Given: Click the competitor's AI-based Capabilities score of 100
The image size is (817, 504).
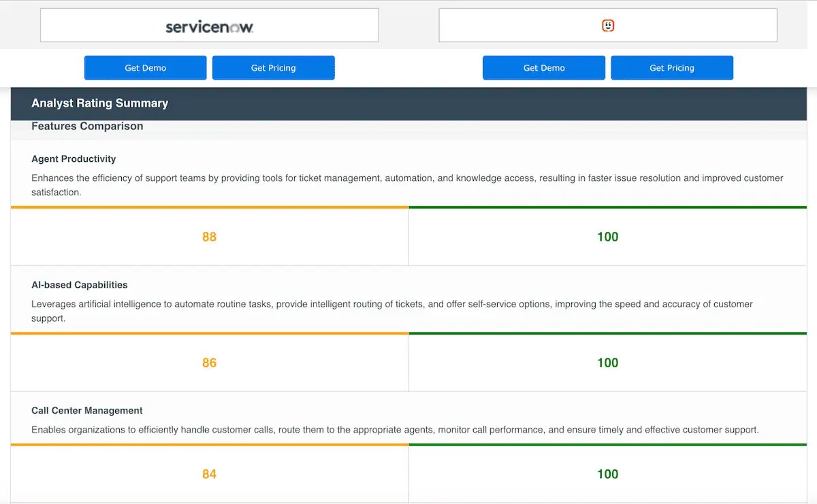Looking at the screenshot, I should tap(607, 363).
